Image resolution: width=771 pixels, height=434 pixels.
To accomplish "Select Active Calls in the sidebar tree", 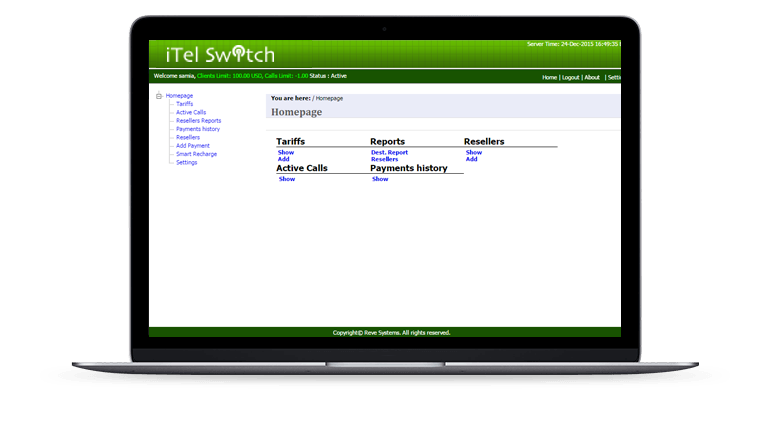I will click(x=190, y=112).
